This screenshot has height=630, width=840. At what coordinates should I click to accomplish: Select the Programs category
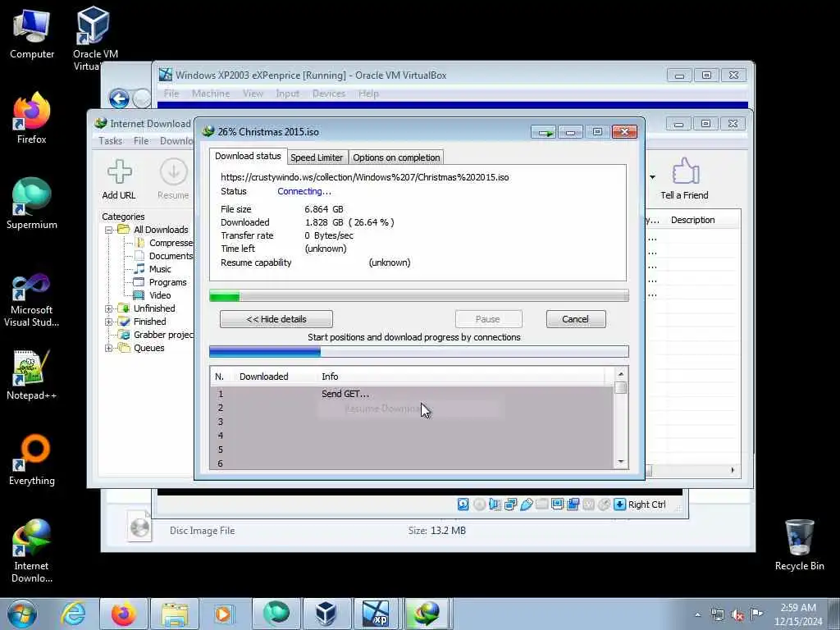click(x=160, y=282)
